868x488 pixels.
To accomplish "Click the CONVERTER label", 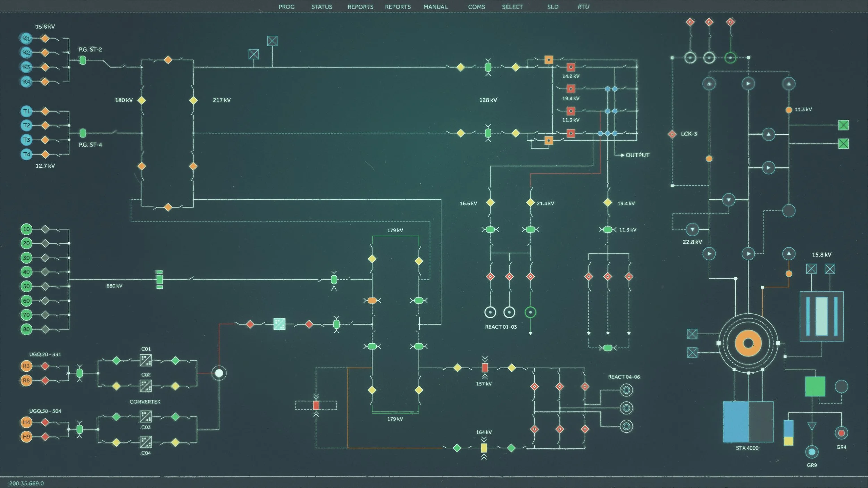I will tap(145, 402).
